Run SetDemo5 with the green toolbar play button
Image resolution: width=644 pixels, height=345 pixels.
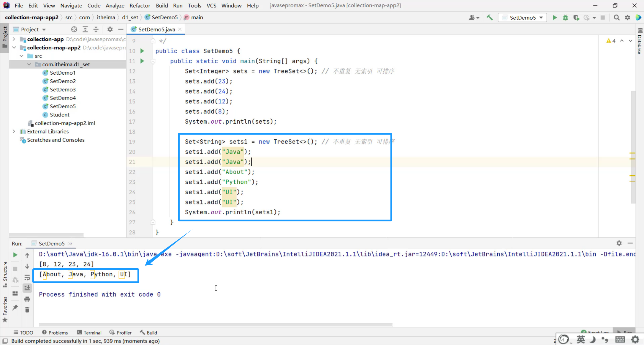coord(554,18)
